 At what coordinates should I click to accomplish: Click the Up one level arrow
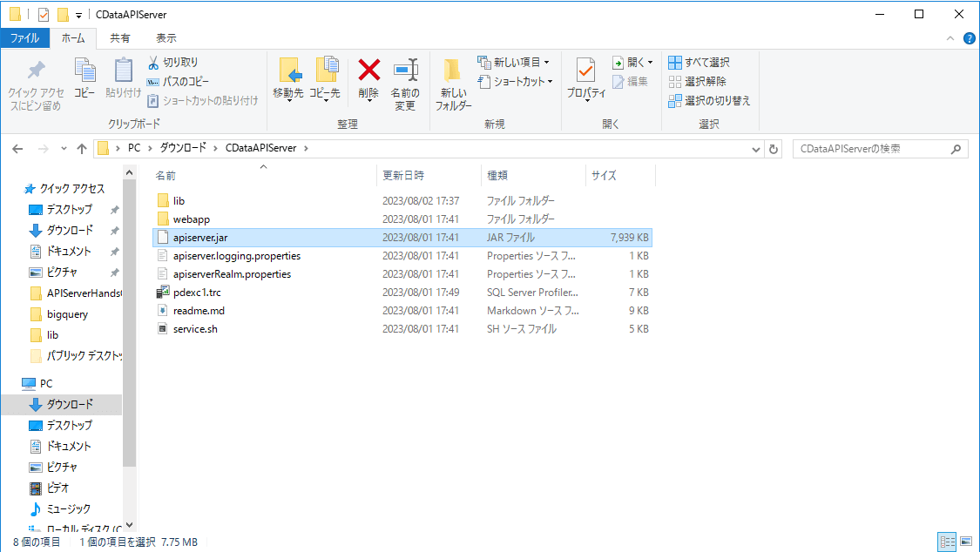tap(82, 149)
